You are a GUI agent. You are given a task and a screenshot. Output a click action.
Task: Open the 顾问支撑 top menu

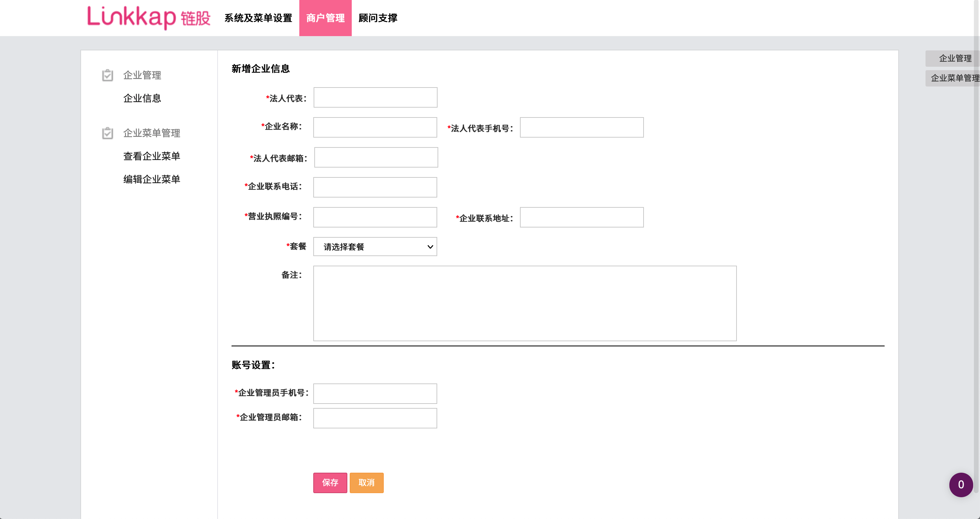[x=378, y=18]
